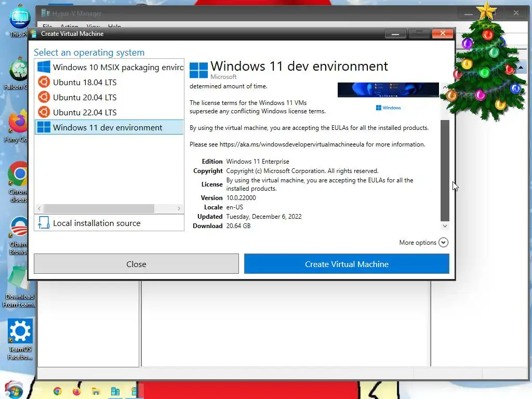Click the Ubuntu 22.04 logo icon

point(44,112)
